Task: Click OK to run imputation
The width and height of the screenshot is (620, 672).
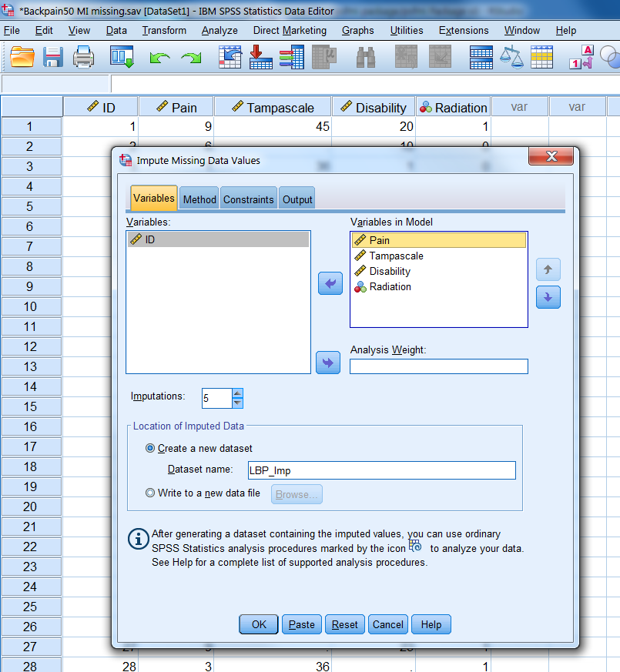Action: (259, 624)
